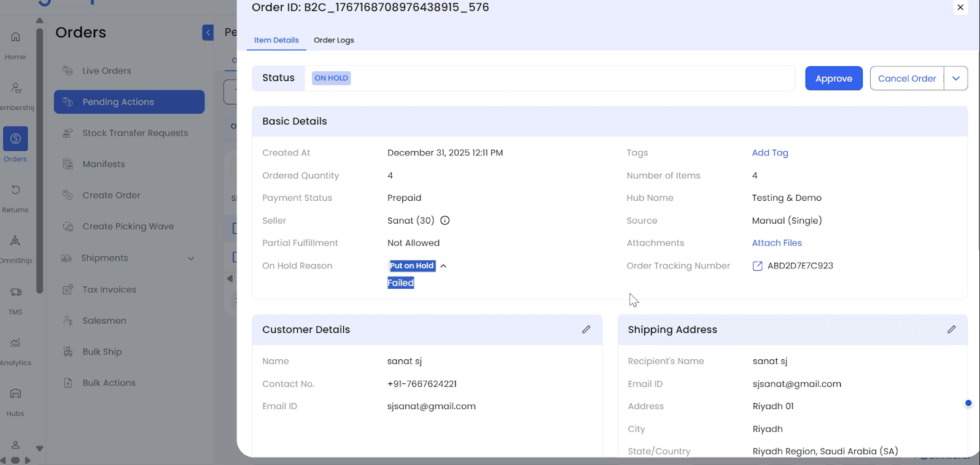980x465 pixels.
Task: Collapse the Orders panel with arrow button
Action: point(208,33)
